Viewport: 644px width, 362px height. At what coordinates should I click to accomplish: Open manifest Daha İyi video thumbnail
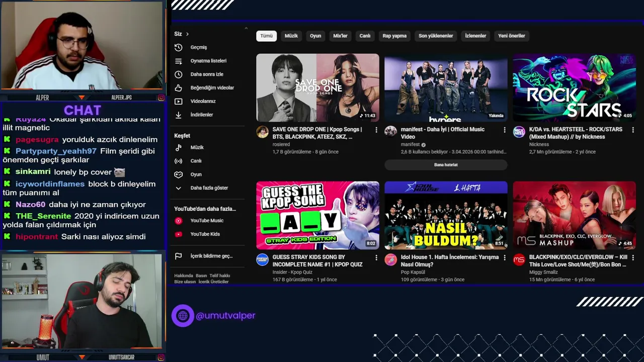pos(446,87)
